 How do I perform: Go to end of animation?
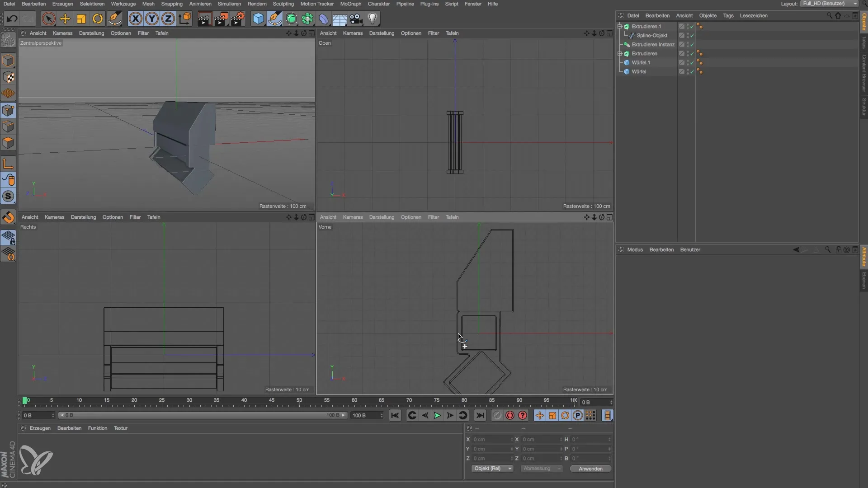[480, 415]
